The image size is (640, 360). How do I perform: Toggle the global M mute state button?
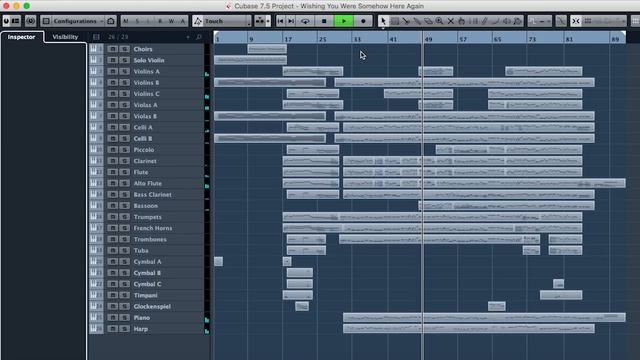tap(126, 21)
